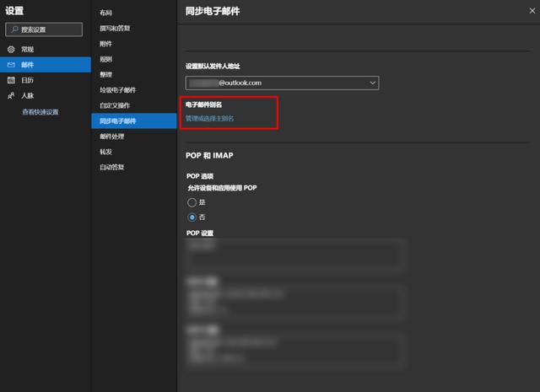
Task: Open 常规 settings category
Action: coord(46,49)
